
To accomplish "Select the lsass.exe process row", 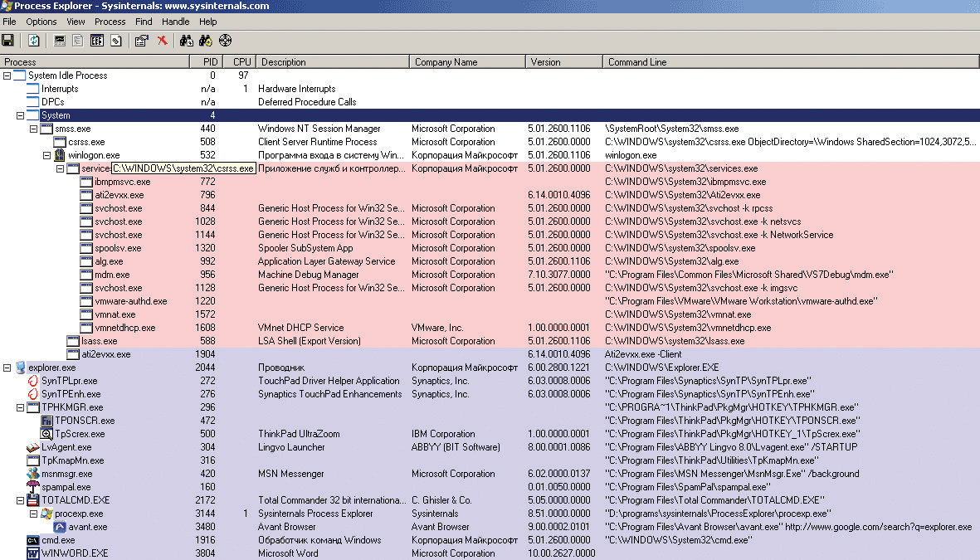I will (x=490, y=341).
